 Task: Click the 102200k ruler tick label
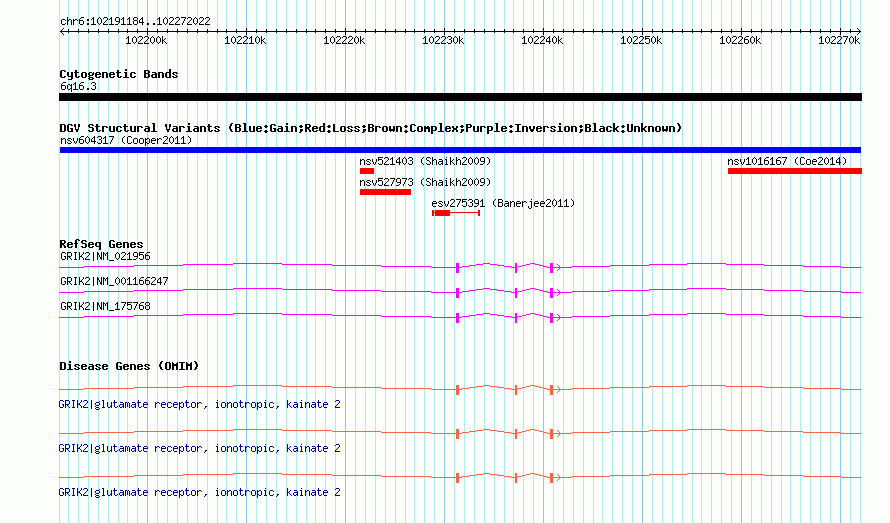[146, 40]
